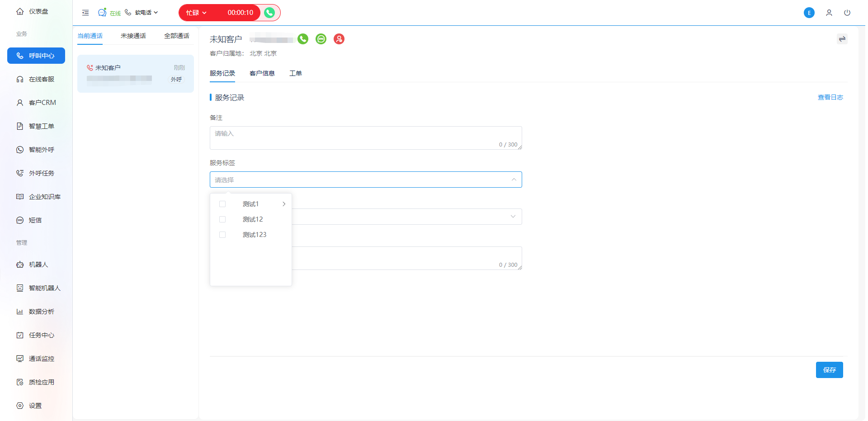Open 在线客服 headset icon

(20, 79)
